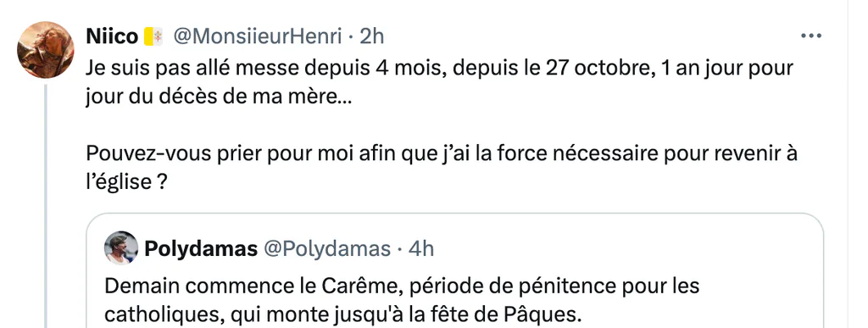Open the three-dot more options menu

click(811, 36)
